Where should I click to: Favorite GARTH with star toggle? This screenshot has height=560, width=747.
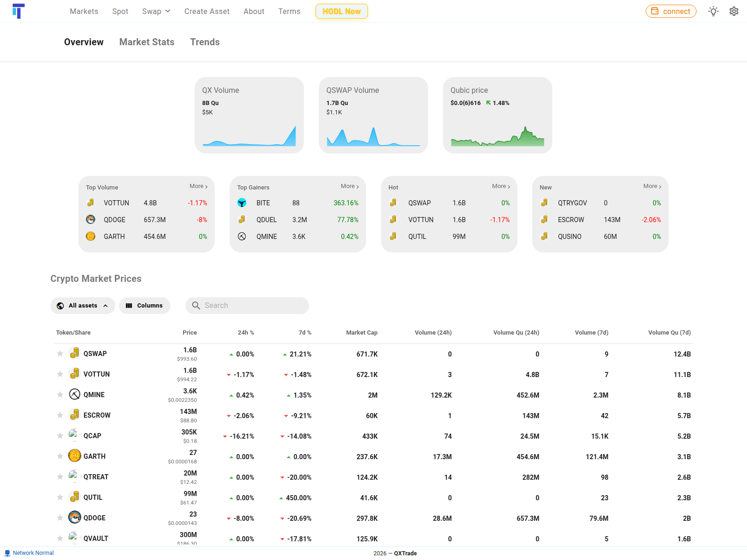60,456
